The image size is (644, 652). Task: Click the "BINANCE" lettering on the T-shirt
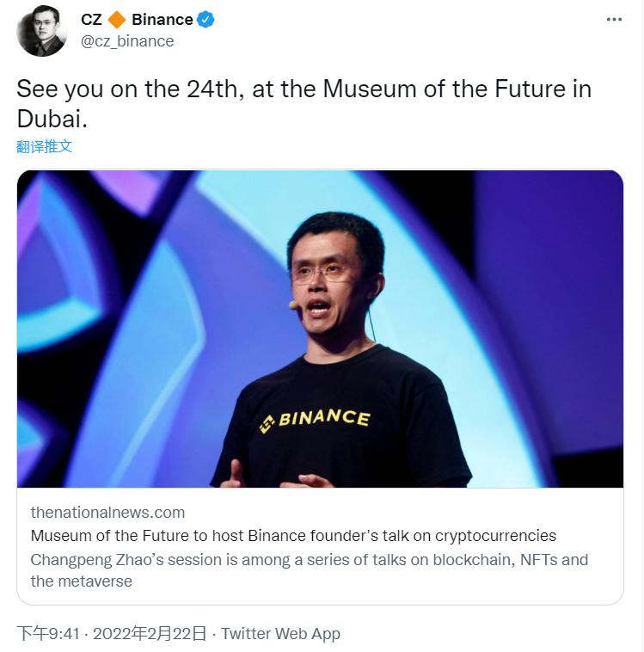pyautogui.click(x=324, y=420)
